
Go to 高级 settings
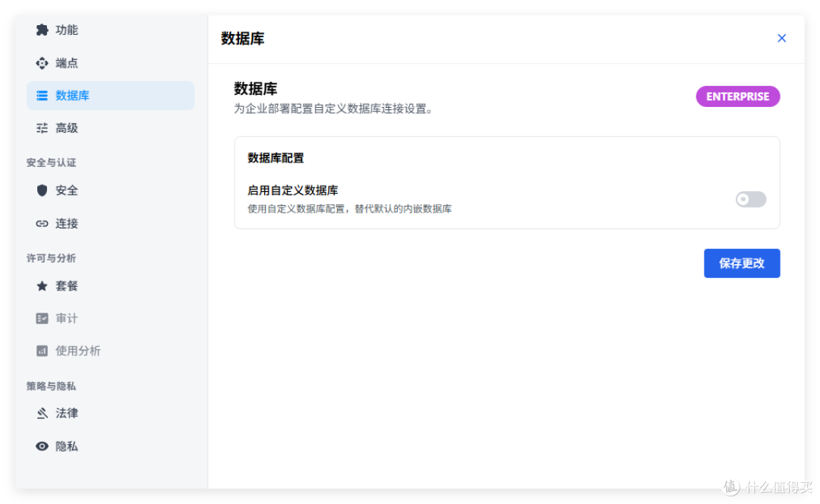(x=110, y=128)
